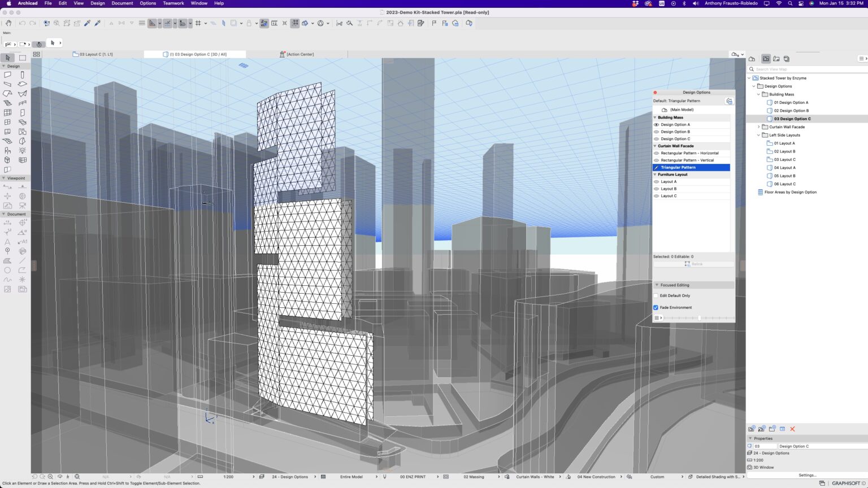Show Design Option B with its eye toggle

point(656,132)
